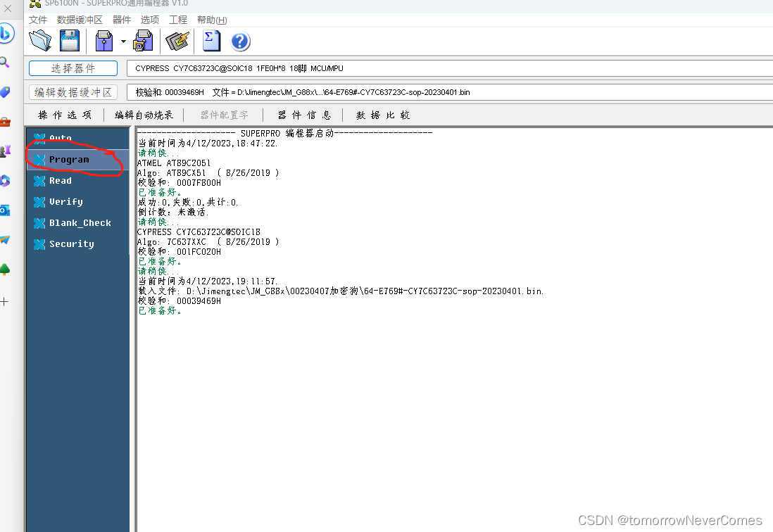Viewport: 773px width, 532px height.
Task: Open the 数据缓冲区 menu
Action: pyautogui.click(x=80, y=20)
